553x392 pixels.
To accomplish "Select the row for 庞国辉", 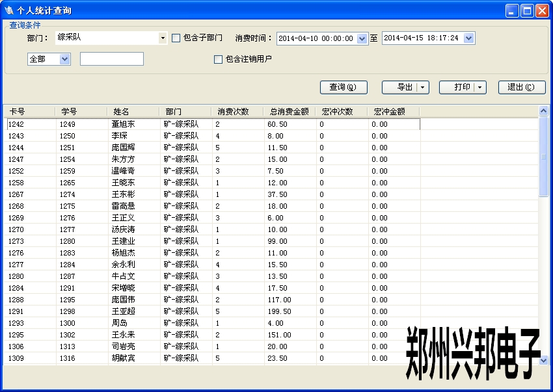I will pyautogui.click(x=212, y=148).
